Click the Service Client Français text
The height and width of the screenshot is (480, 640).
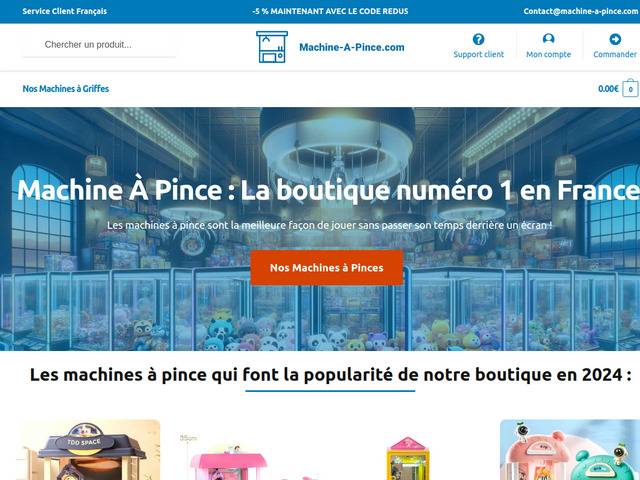click(64, 11)
